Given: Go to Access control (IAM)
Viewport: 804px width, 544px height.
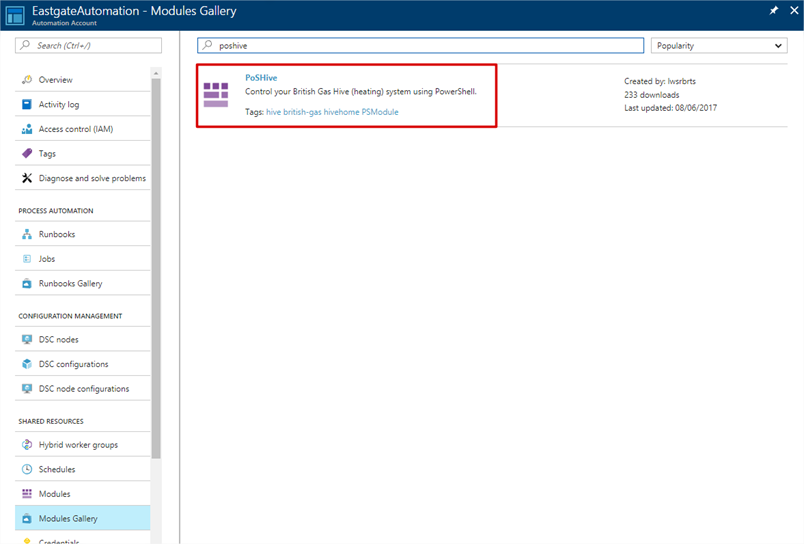Looking at the screenshot, I should (x=83, y=129).
